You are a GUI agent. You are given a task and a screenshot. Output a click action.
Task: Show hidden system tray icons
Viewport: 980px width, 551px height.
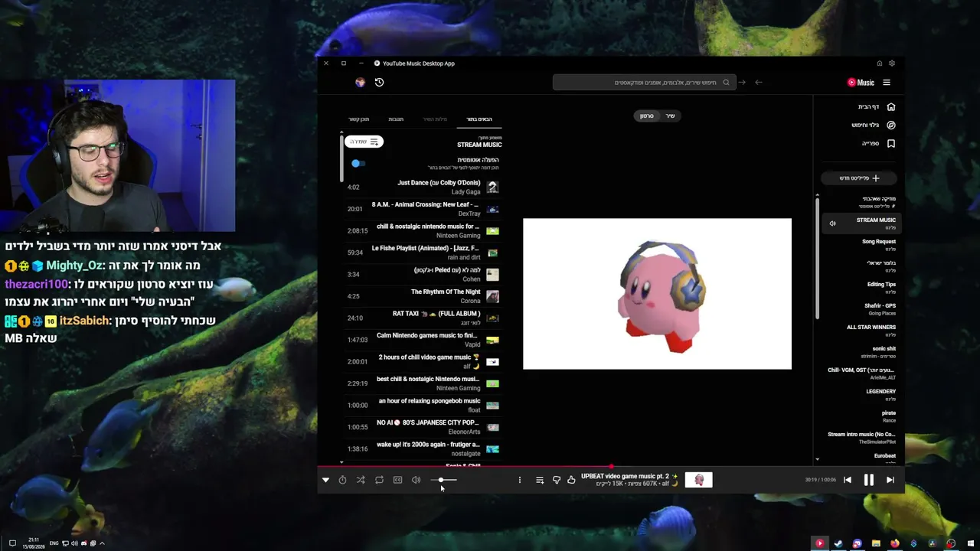point(102,543)
